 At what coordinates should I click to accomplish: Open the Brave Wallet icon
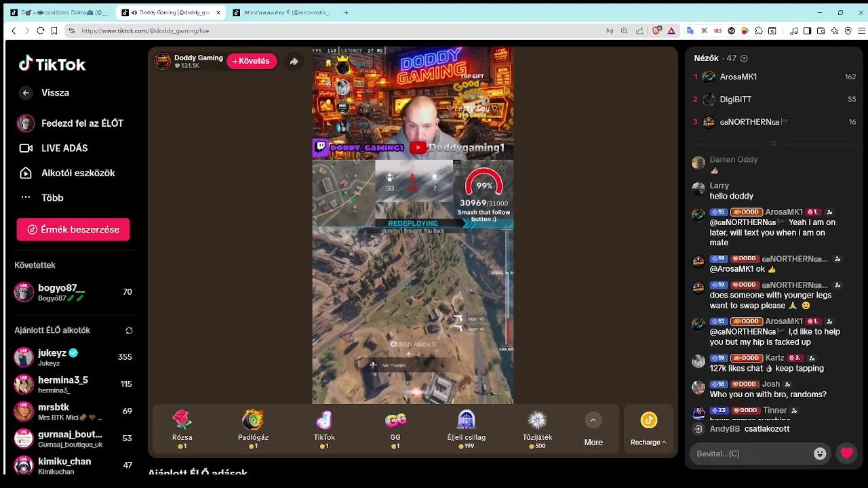coord(821,30)
